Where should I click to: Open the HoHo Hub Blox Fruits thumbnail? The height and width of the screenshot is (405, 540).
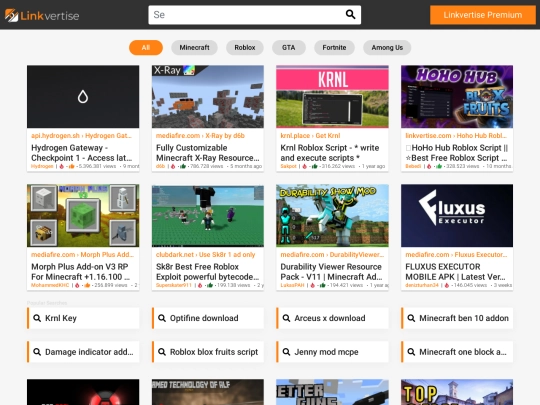(x=457, y=97)
